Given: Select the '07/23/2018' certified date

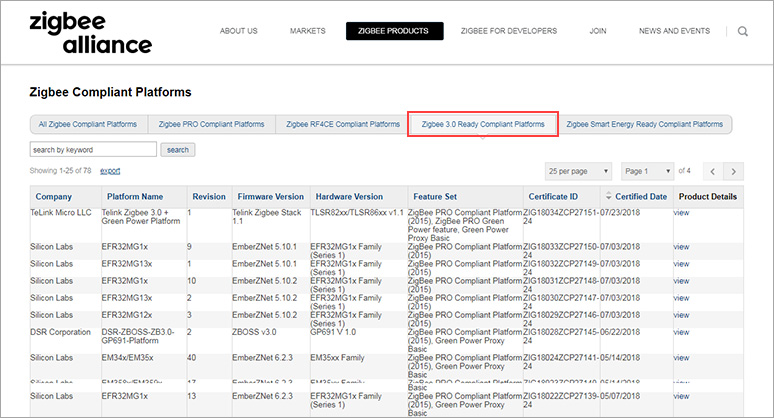Looking at the screenshot, I should click(x=620, y=213).
